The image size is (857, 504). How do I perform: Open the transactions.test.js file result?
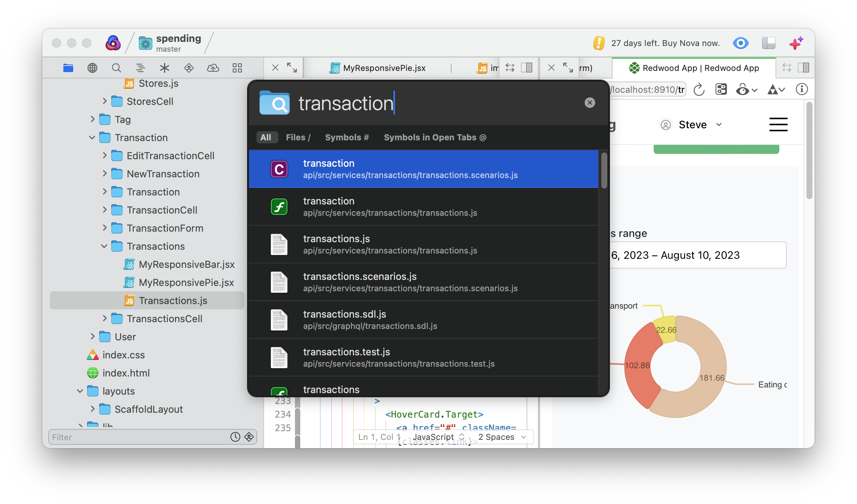(424, 358)
